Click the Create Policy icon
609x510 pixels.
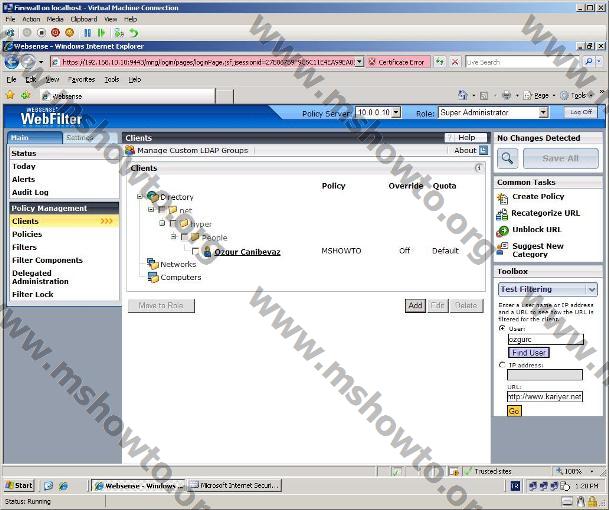pos(502,198)
